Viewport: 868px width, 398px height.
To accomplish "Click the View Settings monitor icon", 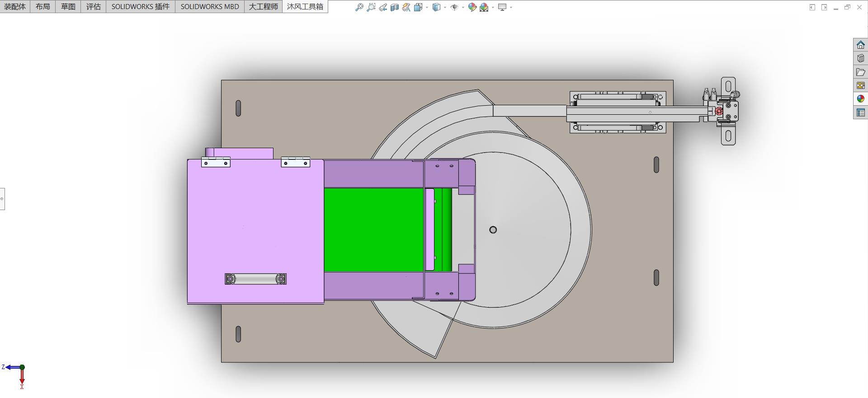I will [x=502, y=7].
